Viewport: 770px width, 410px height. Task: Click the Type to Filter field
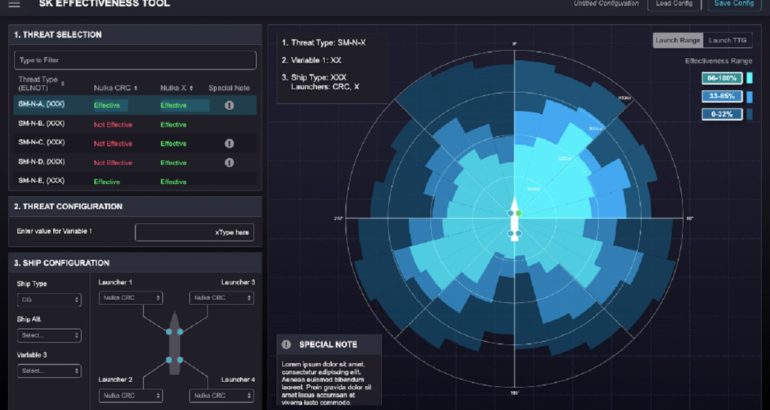[x=135, y=60]
